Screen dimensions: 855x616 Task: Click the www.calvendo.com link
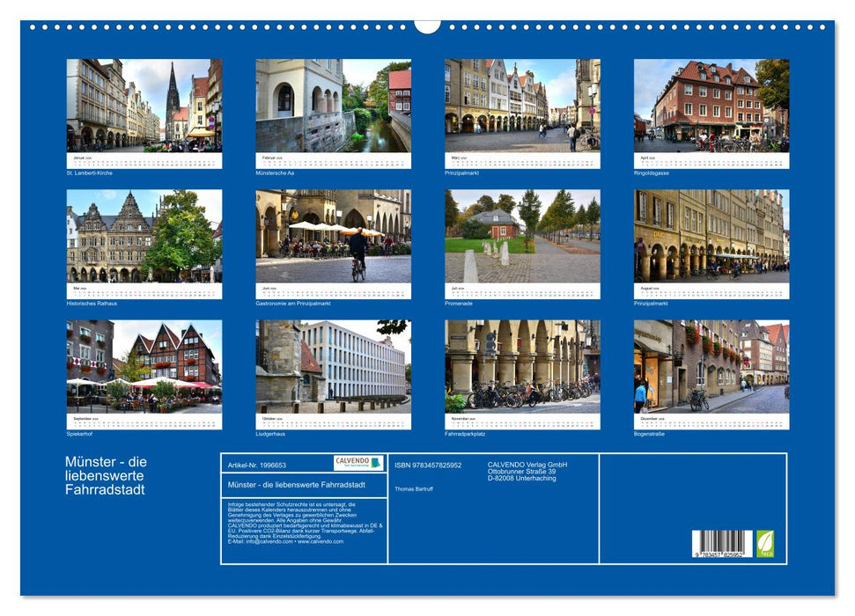[x=321, y=542]
